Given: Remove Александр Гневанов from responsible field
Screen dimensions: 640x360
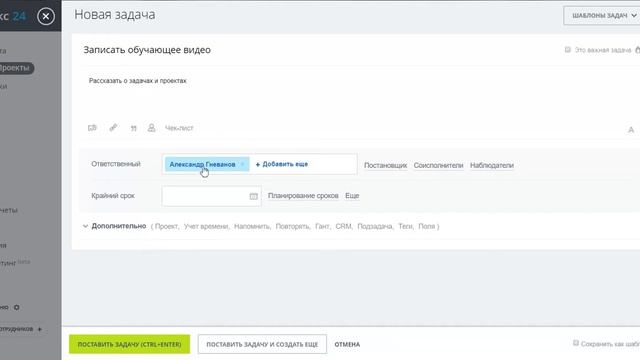Looking at the screenshot, I should (x=242, y=164).
